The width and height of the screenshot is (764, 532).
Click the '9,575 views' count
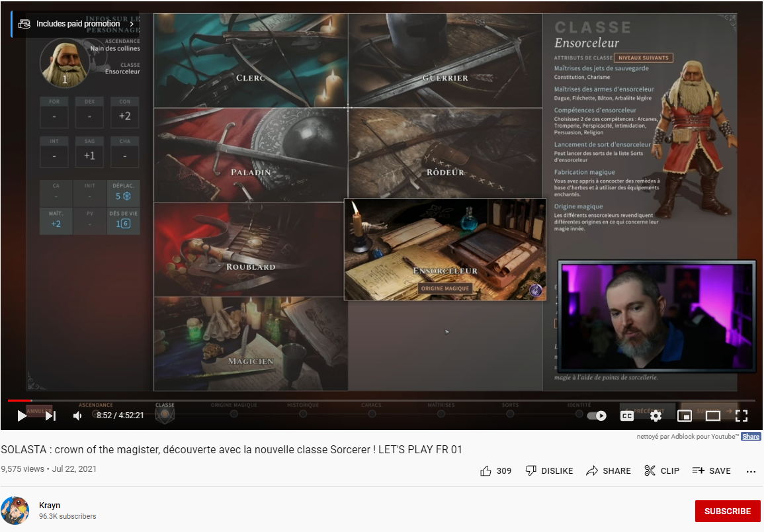(22, 468)
